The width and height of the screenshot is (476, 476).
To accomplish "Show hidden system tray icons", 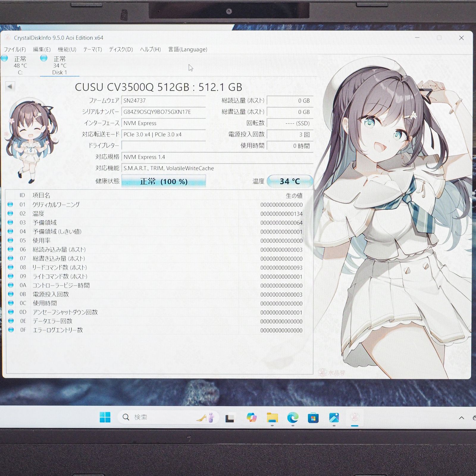I will pos(461,418).
